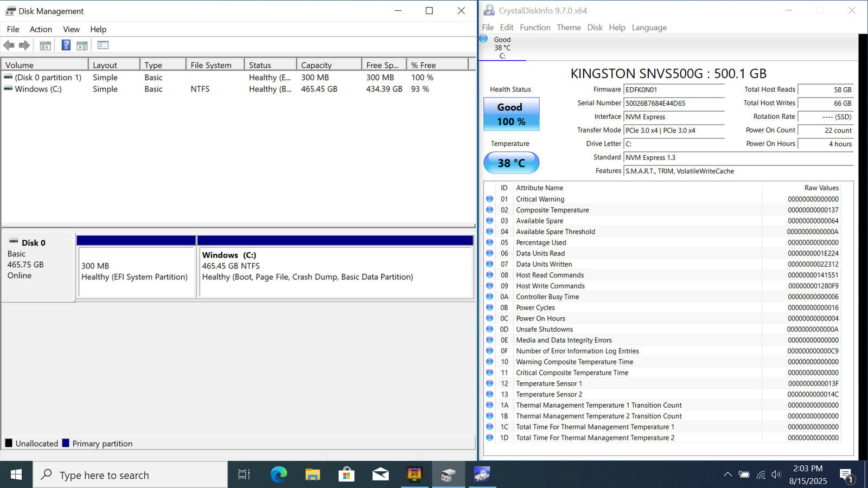Click the Settings checklist icon in toolbar
The width and height of the screenshot is (868, 488).
[103, 46]
